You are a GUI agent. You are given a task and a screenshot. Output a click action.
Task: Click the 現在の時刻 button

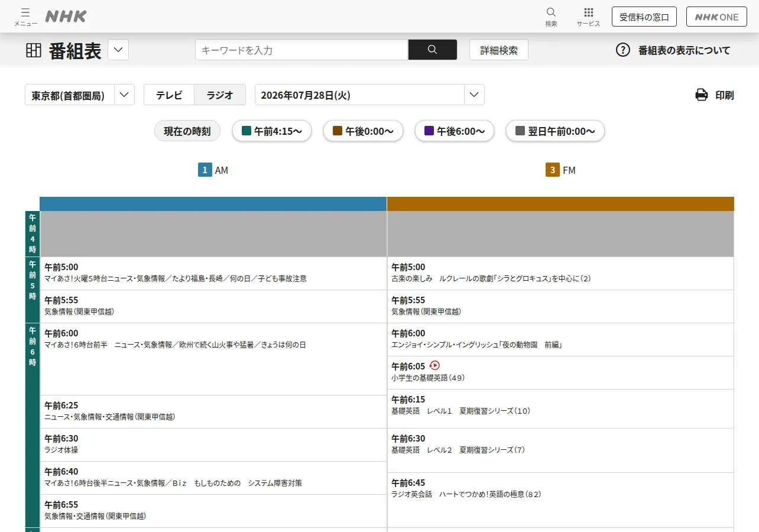point(187,131)
